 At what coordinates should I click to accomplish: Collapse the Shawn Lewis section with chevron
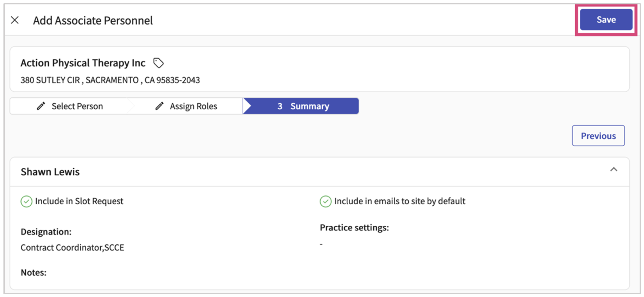(x=613, y=170)
